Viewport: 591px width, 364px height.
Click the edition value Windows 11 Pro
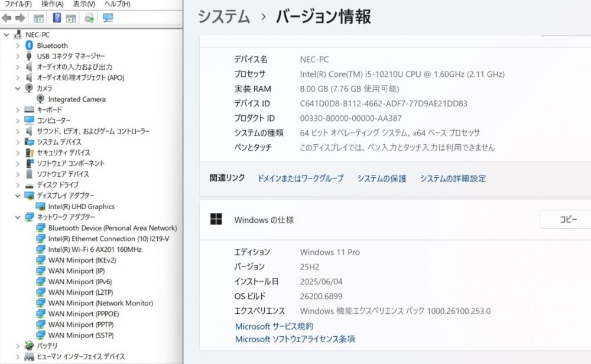click(330, 252)
